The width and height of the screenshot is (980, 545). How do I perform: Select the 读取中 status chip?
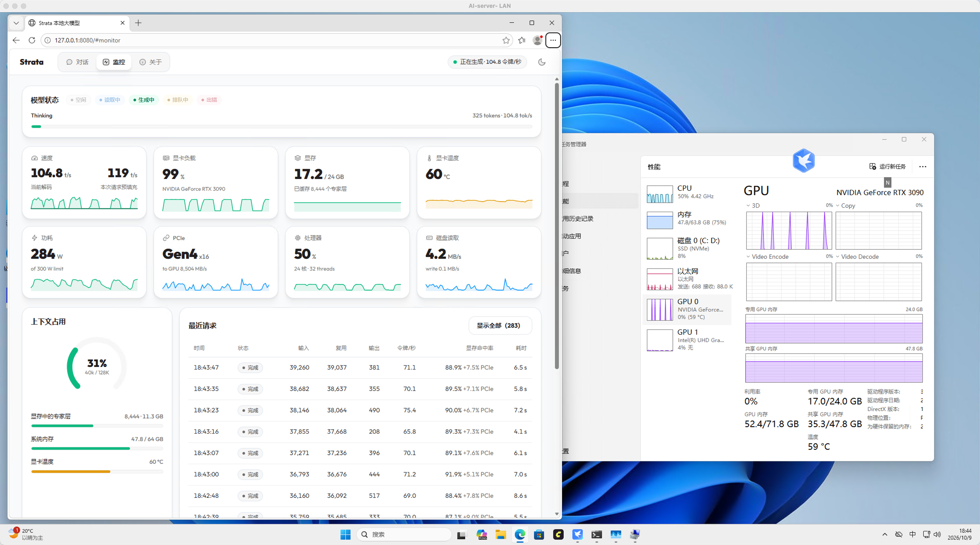[110, 100]
